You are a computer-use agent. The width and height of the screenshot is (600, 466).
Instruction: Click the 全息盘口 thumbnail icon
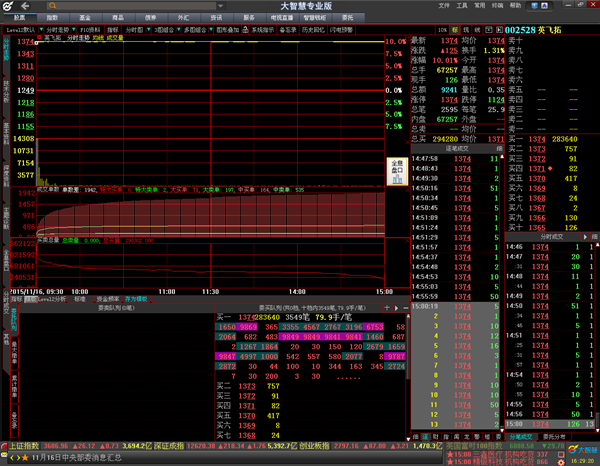click(x=397, y=171)
